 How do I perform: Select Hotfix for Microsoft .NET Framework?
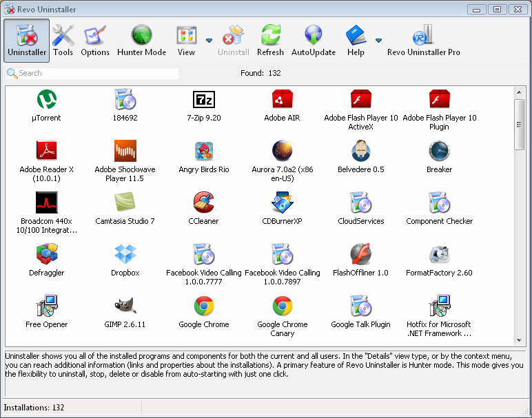pos(440,316)
